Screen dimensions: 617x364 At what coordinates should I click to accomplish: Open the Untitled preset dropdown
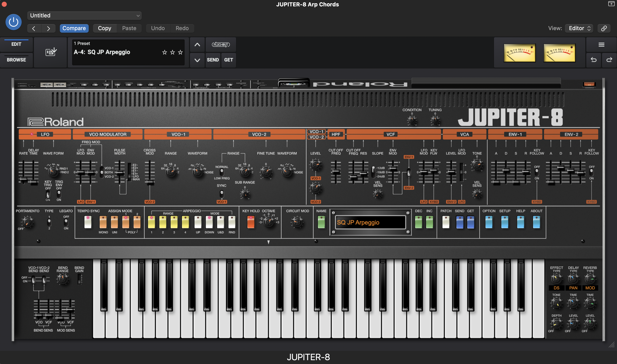coord(84,15)
